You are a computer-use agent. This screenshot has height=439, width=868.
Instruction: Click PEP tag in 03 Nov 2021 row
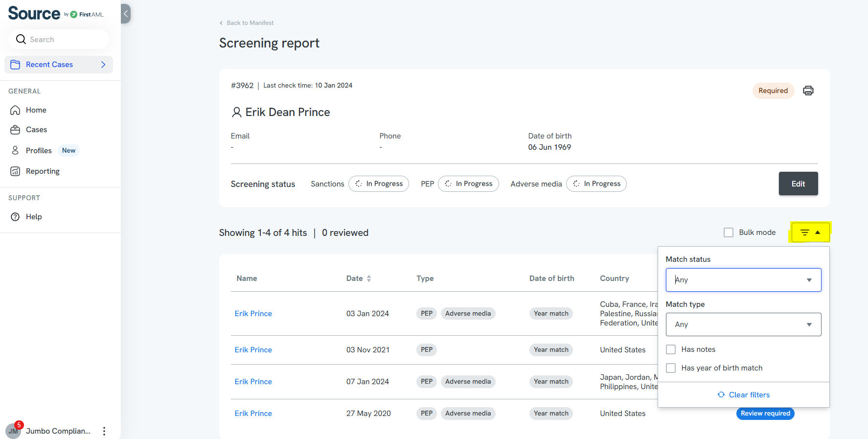click(x=427, y=350)
